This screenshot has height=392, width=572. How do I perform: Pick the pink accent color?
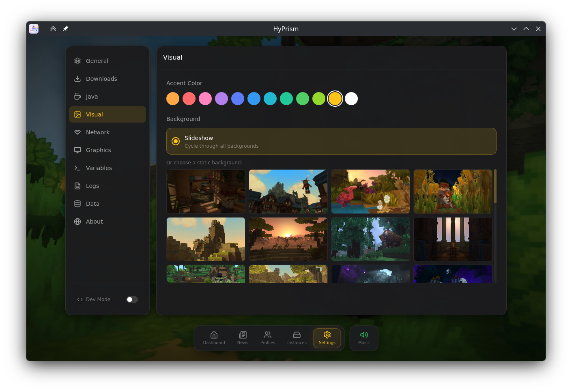click(205, 99)
